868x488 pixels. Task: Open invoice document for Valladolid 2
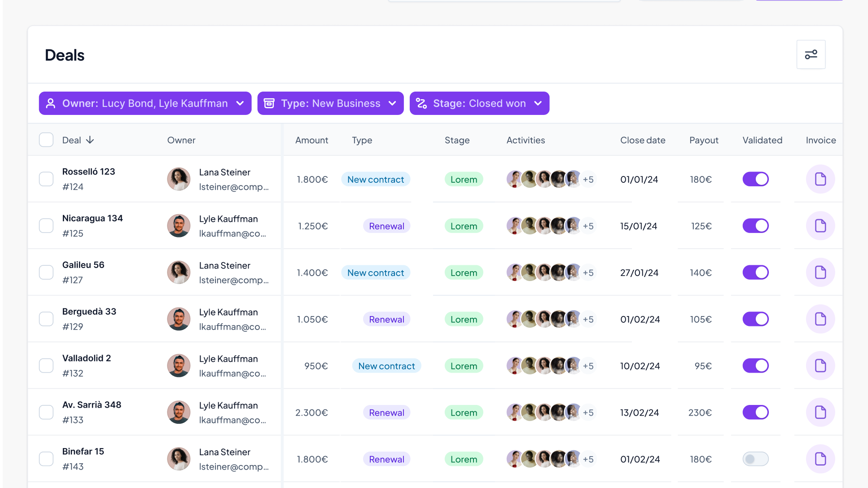[x=820, y=366]
